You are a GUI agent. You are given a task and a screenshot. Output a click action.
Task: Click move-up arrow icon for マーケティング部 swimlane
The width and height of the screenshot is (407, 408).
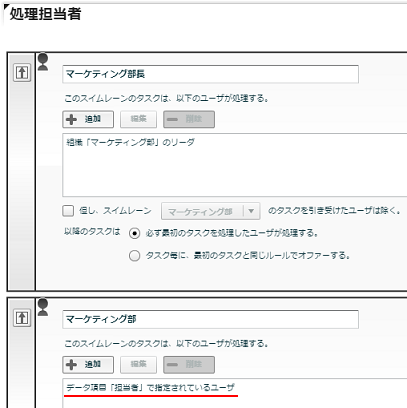click(22, 318)
